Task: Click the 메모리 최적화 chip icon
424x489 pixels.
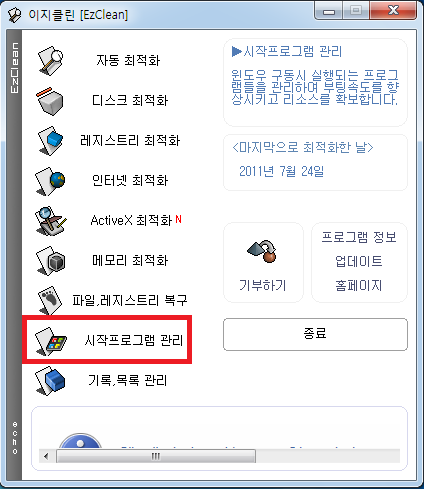Action: coord(50,261)
